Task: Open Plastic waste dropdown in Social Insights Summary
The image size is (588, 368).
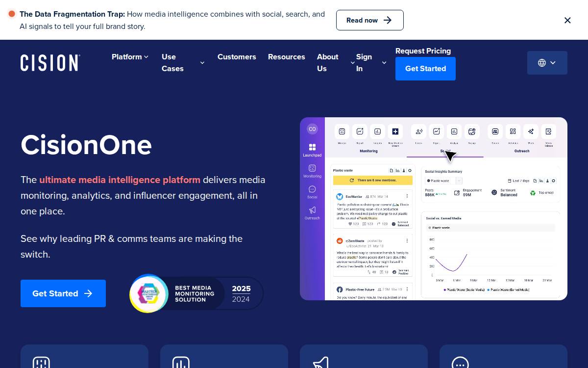Action: [x=444, y=181]
